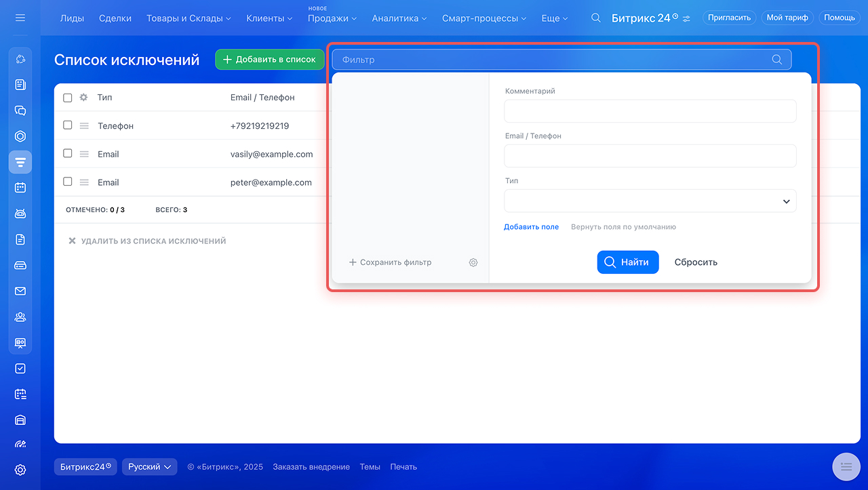Go to the Лиды menu item
This screenshot has width=868, height=490.
[72, 18]
